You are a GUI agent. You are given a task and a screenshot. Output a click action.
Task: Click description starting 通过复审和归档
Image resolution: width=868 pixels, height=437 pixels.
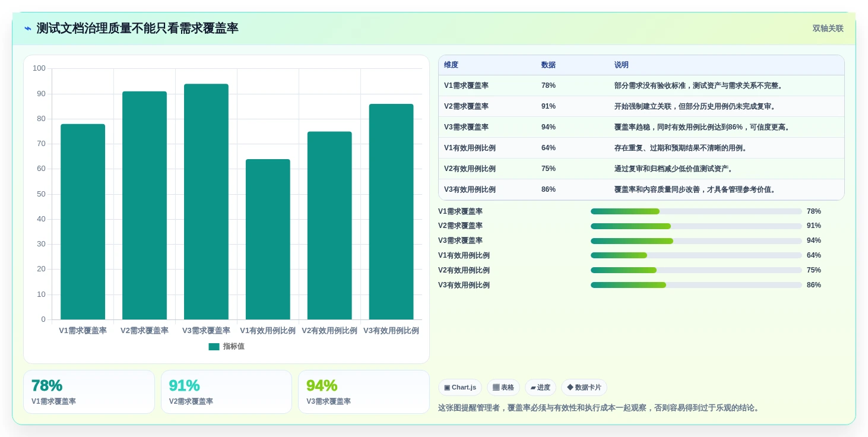tap(675, 169)
